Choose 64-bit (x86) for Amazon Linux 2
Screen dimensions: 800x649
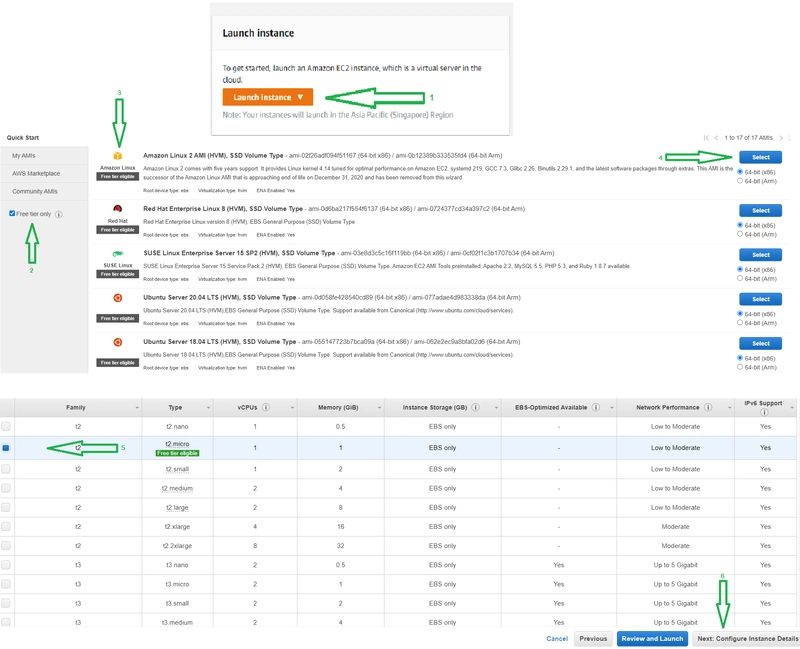click(740, 171)
